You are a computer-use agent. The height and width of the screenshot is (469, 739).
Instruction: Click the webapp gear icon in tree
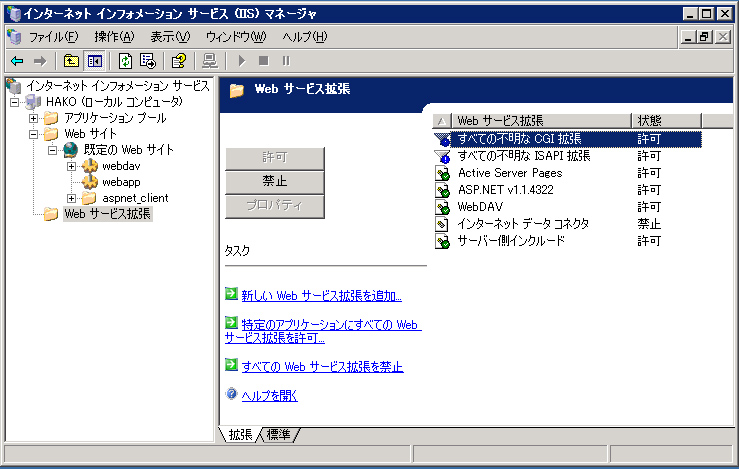click(90, 182)
